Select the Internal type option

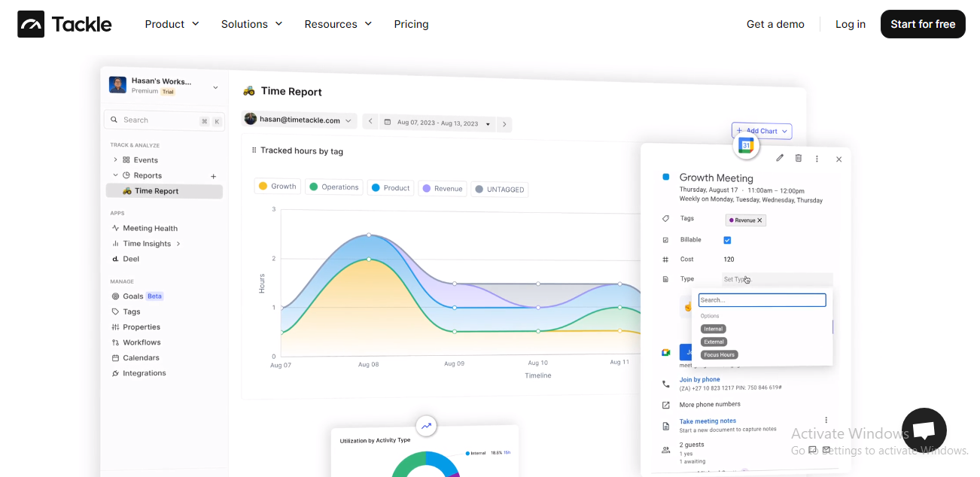tap(714, 329)
